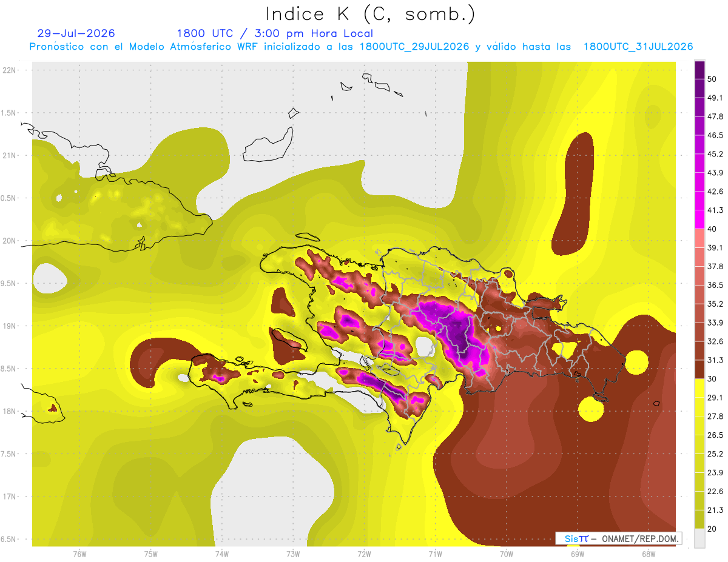The image size is (728, 562).
Task: Click the colorbar value "33.9"
Action: pyautogui.click(x=715, y=322)
